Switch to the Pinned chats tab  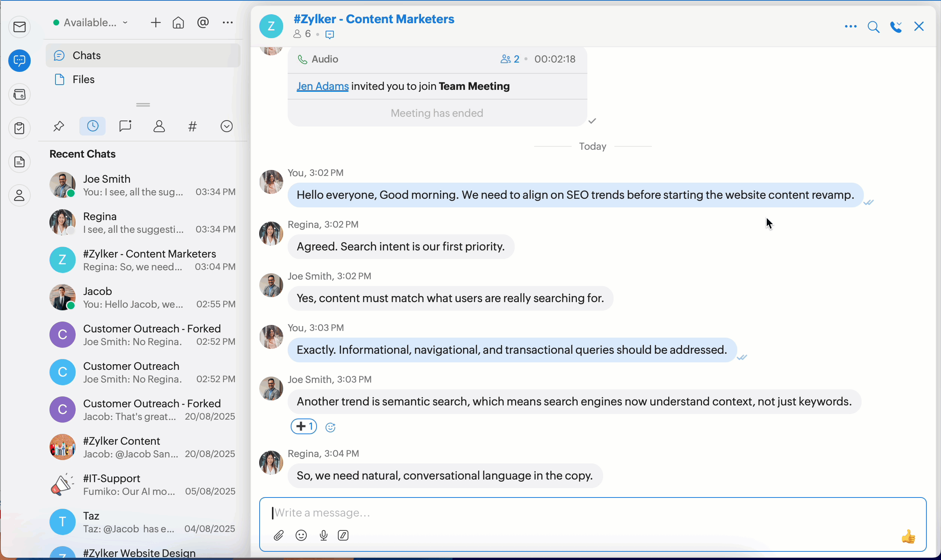coord(59,127)
